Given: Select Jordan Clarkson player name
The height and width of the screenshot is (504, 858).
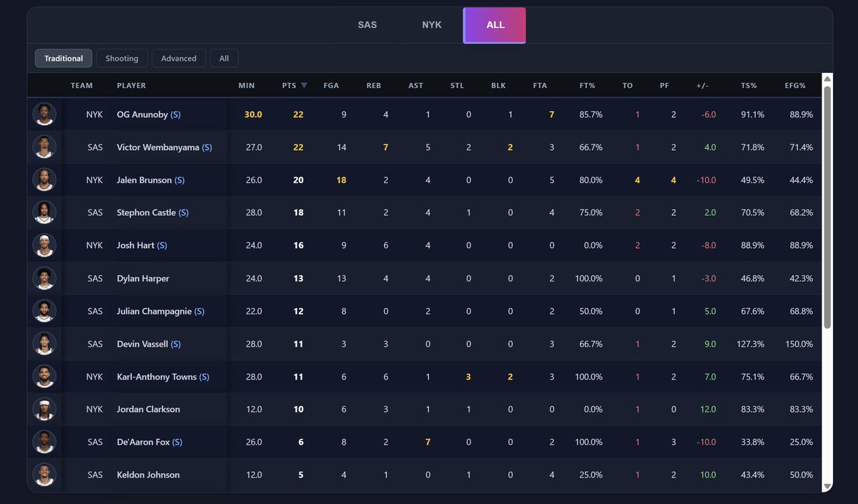Looking at the screenshot, I should point(149,409).
